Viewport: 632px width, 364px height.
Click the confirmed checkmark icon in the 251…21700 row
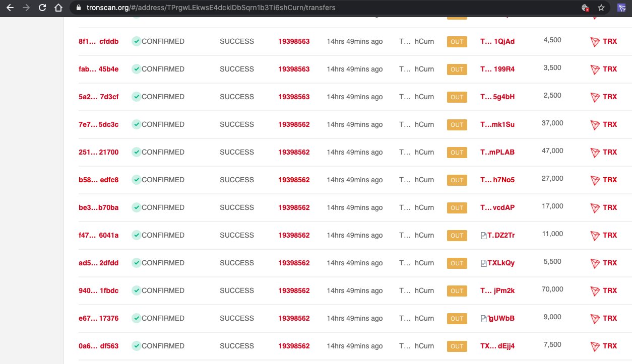[136, 152]
